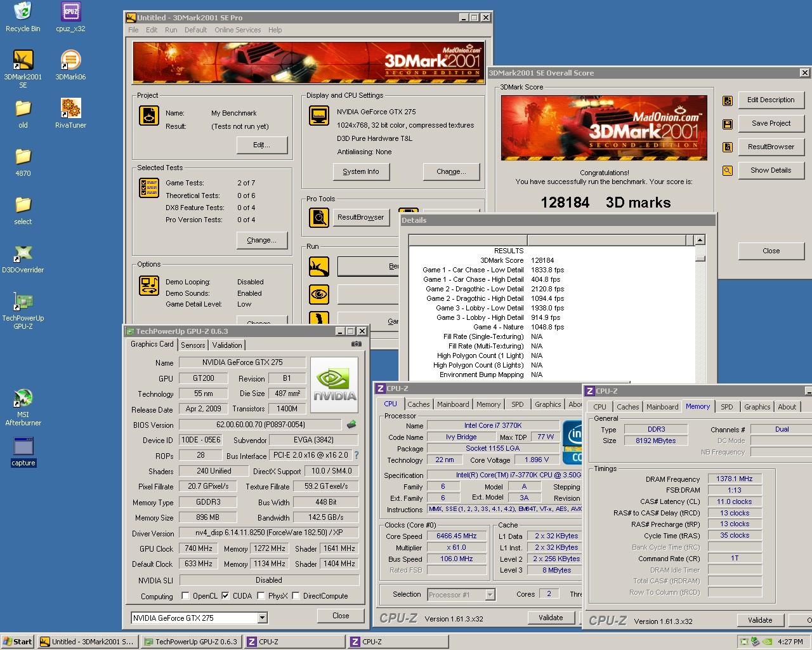Select the 3DMark2001 SE desktop icon

(23, 69)
